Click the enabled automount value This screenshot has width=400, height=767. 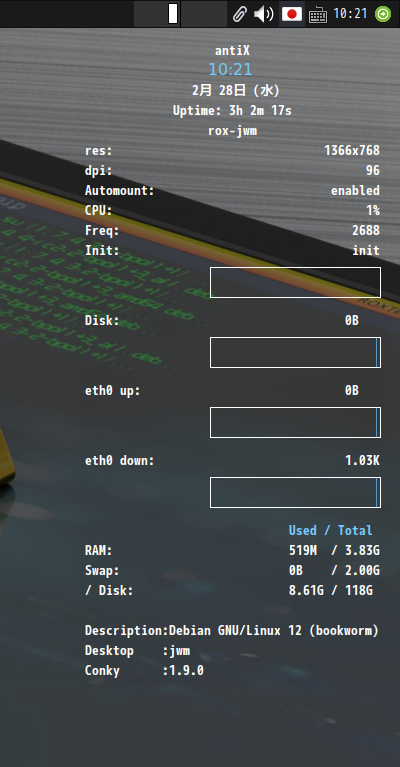[356, 191]
